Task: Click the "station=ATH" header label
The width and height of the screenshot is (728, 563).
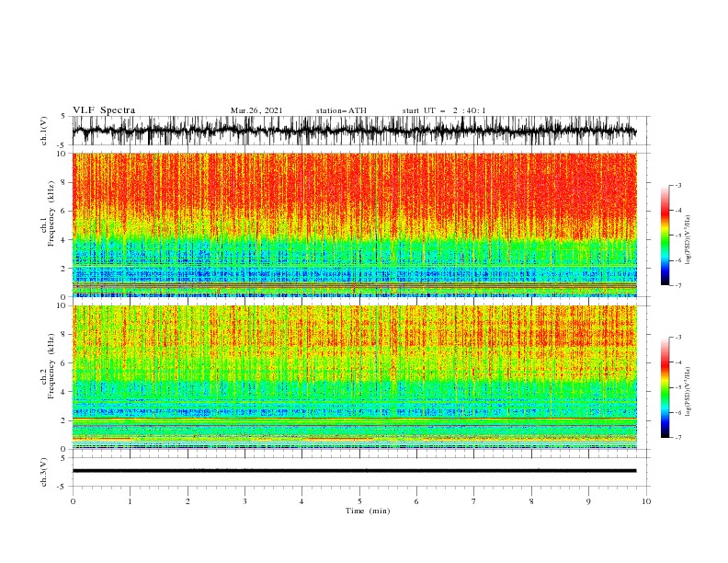Action: coord(341,110)
